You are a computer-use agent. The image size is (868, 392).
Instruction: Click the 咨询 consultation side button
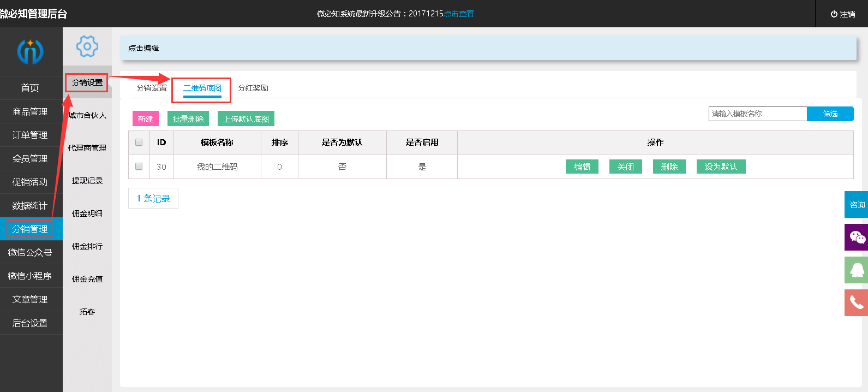pos(857,205)
